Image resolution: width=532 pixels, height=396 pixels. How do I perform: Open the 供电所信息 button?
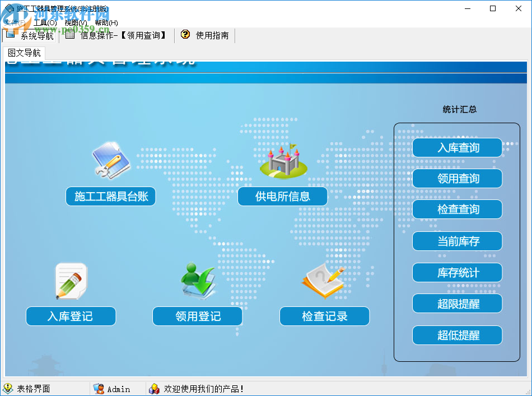coord(283,196)
